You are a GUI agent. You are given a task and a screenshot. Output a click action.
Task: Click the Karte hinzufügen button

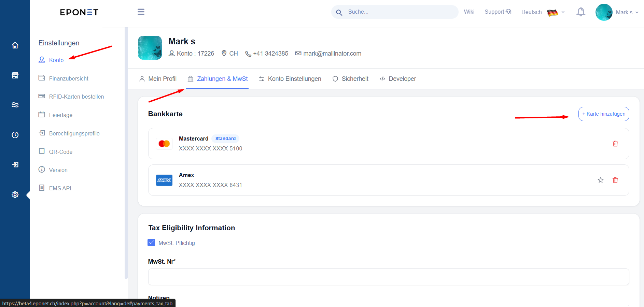tap(604, 114)
